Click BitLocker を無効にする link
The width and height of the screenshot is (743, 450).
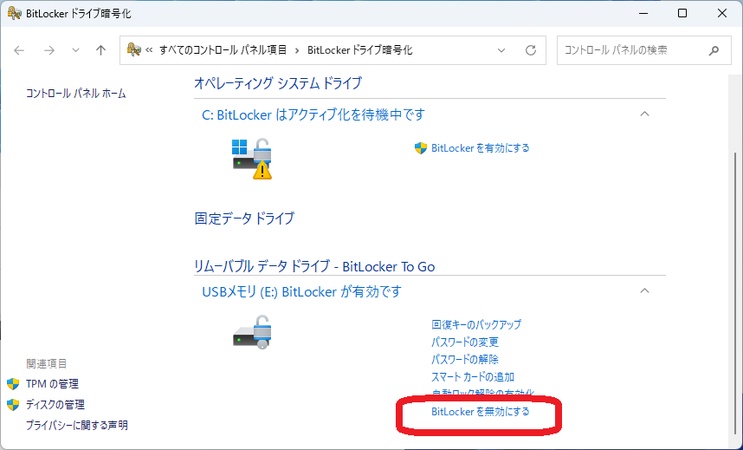click(x=480, y=412)
